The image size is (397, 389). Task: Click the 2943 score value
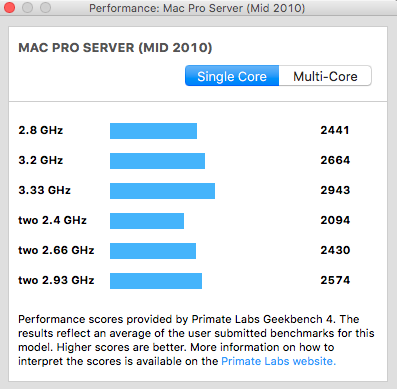pyautogui.click(x=335, y=190)
